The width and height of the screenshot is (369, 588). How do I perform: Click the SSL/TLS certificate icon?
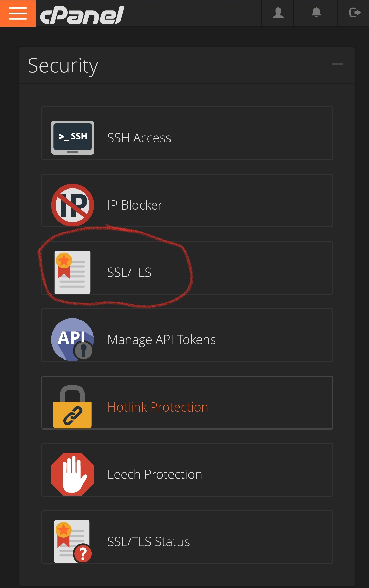tap(72, 272)
